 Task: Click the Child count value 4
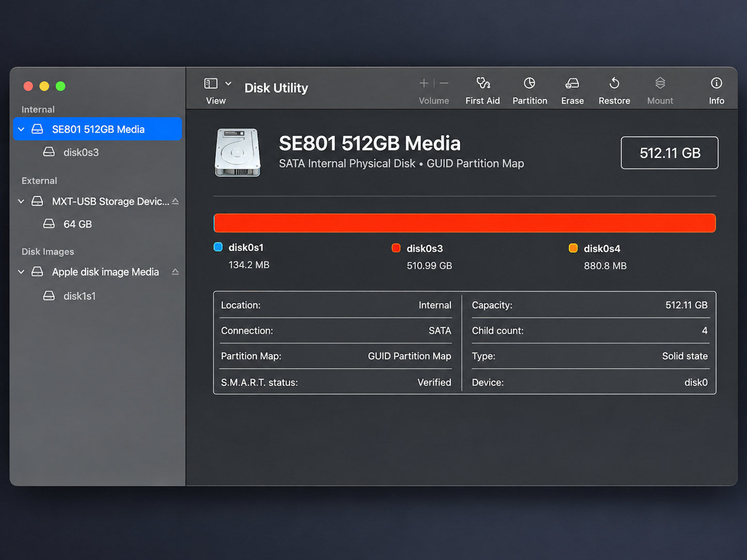[x=705, y=331]
